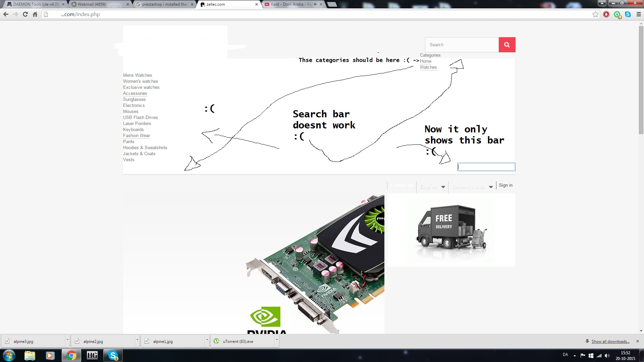Click the Home link under Categories
Screen dimensions: 644x362
coord(426,61)
